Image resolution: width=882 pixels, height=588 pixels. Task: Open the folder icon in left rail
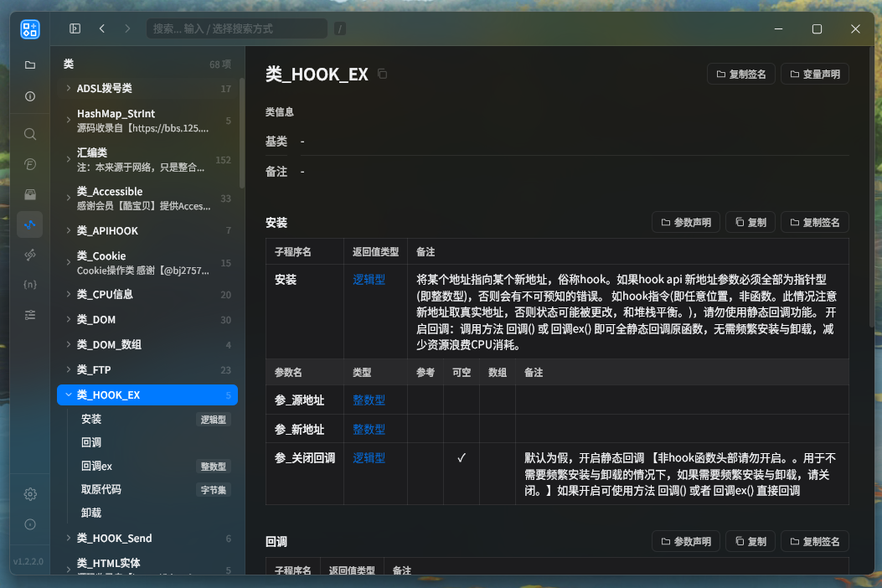pos(30,65)
